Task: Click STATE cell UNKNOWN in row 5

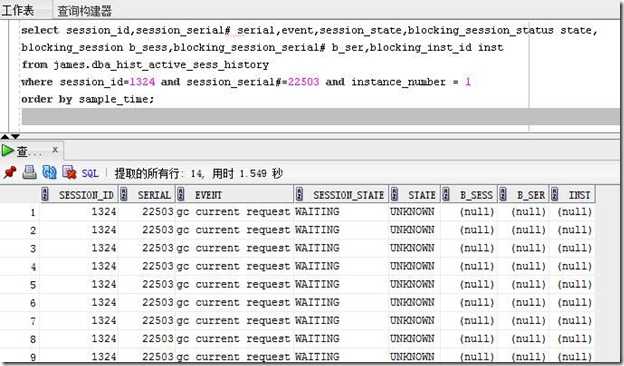Action: 415,285
